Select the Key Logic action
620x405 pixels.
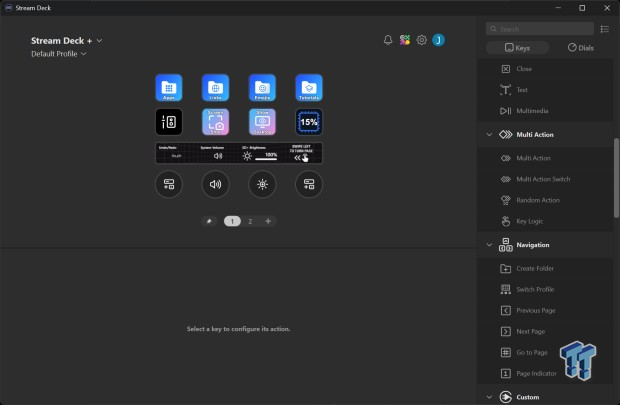(x=546, y=221)
